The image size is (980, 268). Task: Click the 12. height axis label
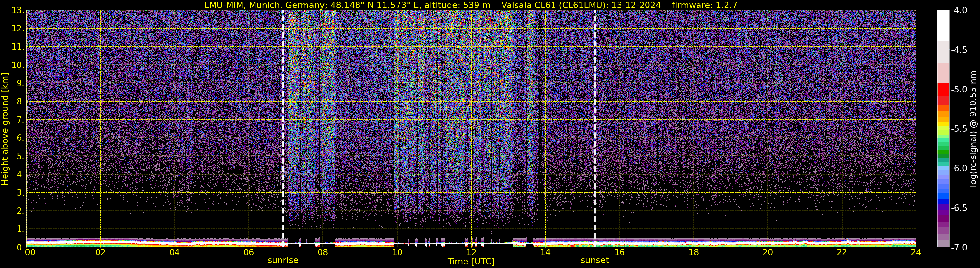pyautogui.click(x=18, y=29)
